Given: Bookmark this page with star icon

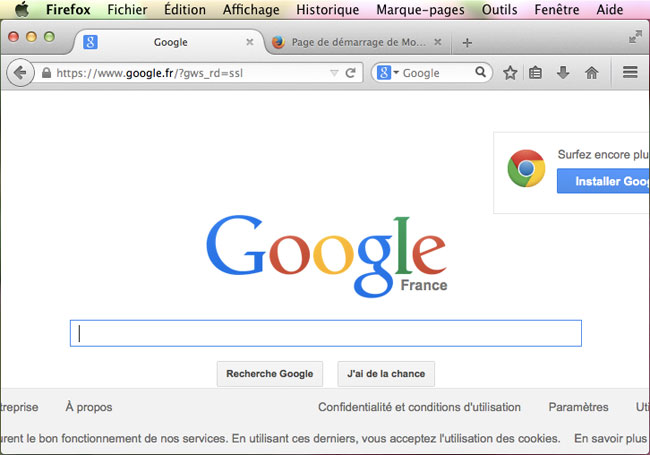Looking at the screenshot, I should pos(510,73).
